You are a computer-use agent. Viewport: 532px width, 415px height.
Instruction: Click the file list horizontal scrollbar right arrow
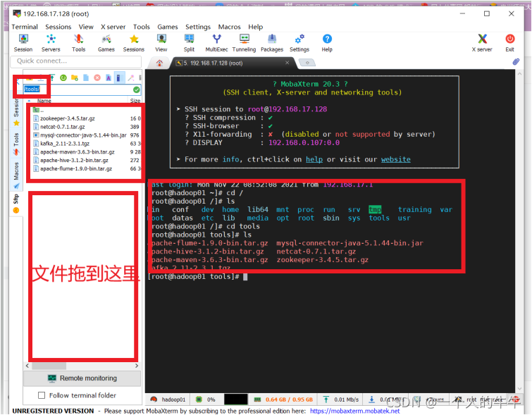[x=137, y=366]
